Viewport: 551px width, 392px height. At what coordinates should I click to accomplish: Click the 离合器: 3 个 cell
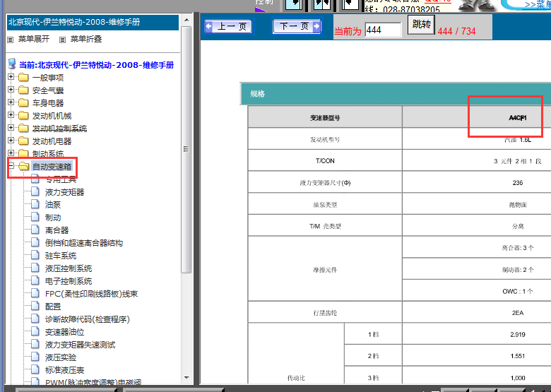pyautogui.click(x=517, y=248)
